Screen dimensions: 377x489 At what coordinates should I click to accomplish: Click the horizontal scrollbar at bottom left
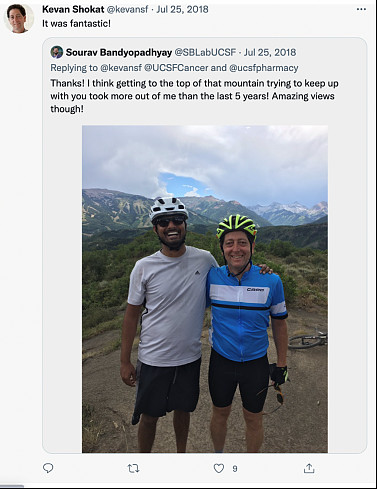pos(12,486)
